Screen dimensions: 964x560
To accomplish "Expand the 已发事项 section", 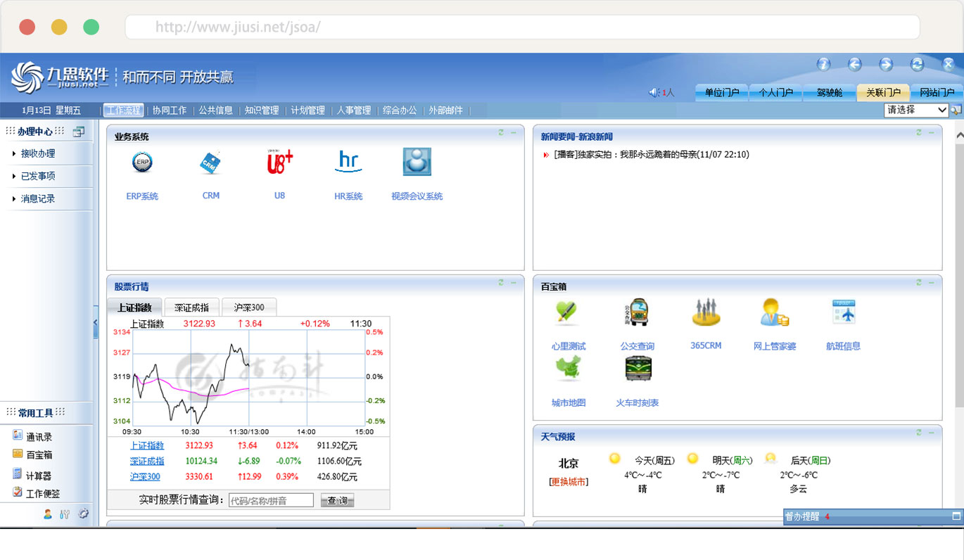I will (37, 176).
